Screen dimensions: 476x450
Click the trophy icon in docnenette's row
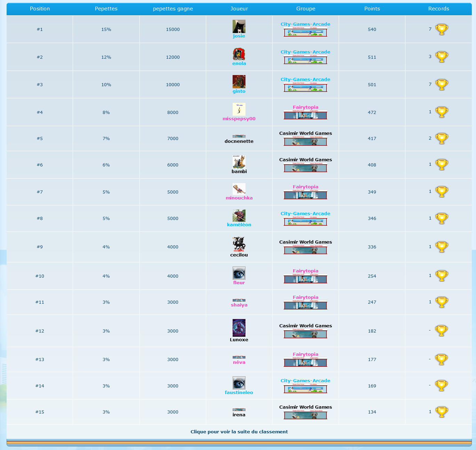[x=442, y=138]
